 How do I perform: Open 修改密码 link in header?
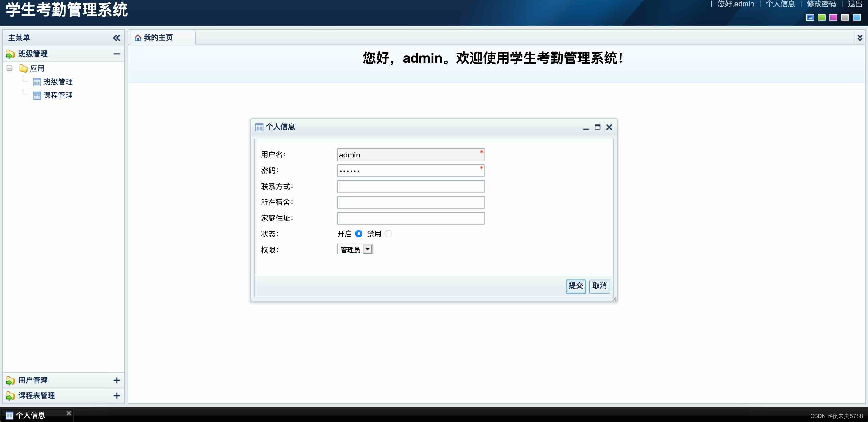[x=821, y=4]
